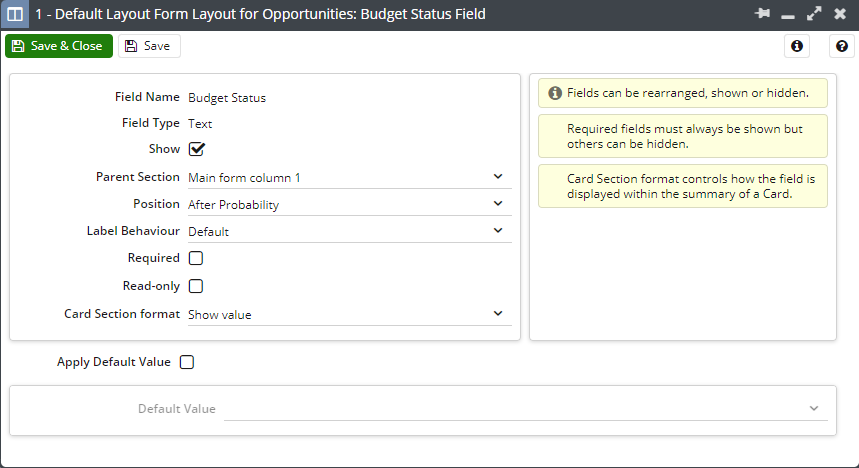Click the Default Value input field
The image size is (859, 468).
[525, 409]
